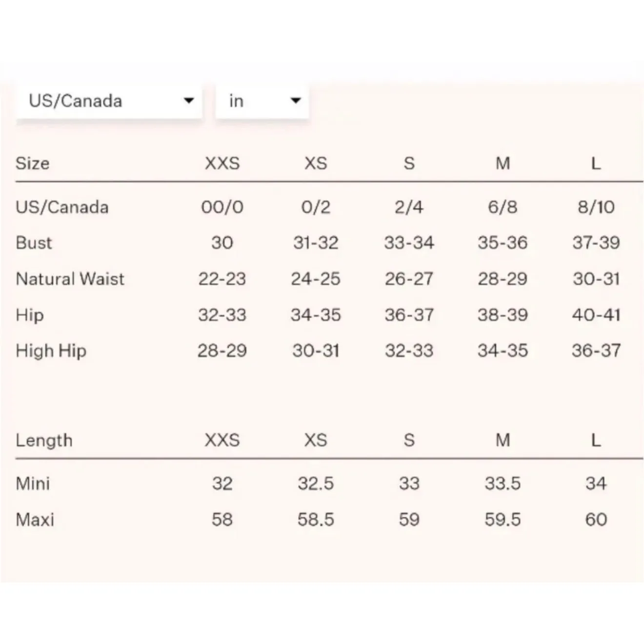This screenshot has height=644, width=644.
Task: Click the Size table header label
Action: 32,163
